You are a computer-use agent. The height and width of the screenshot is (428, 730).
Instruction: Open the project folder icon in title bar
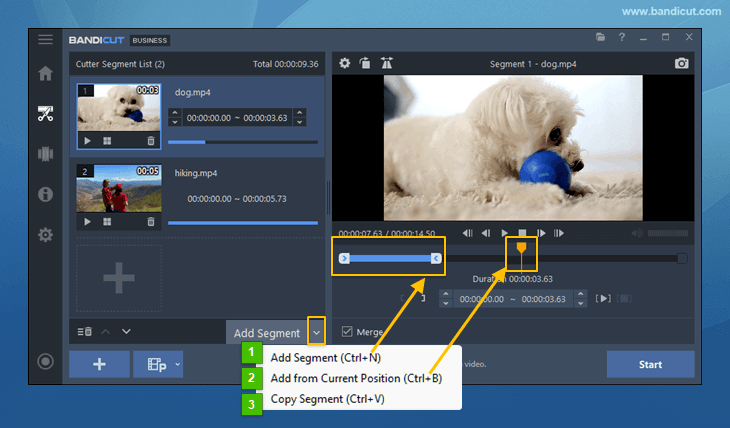[x=600, y=37]
